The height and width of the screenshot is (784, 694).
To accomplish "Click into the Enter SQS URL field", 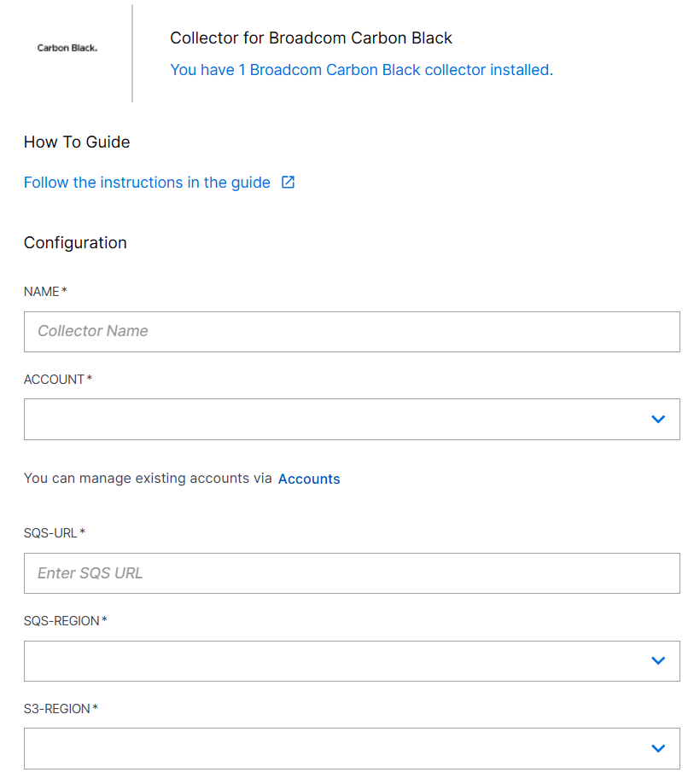I will click(x=352, y=573).
